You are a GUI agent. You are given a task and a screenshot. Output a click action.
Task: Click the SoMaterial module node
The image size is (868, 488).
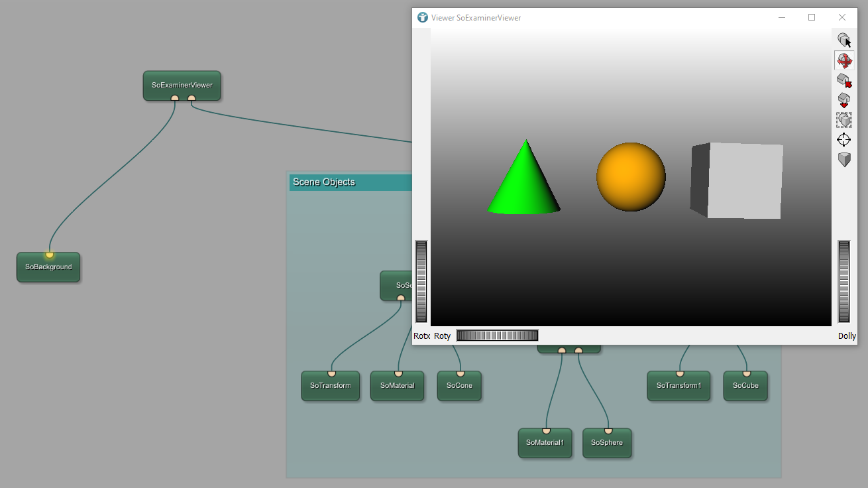397,386
